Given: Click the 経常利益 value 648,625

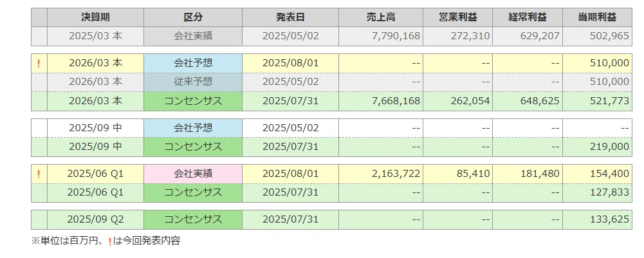Looking at the screenshot, I should pos(539,101).
